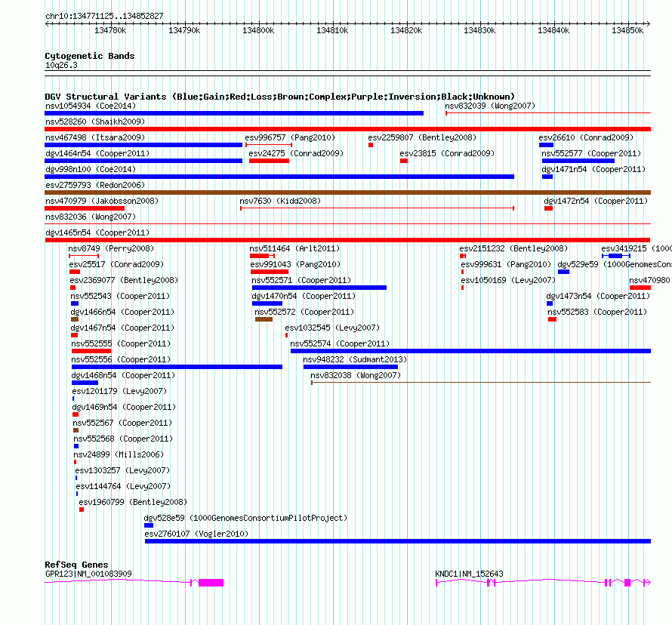Viewport: 672px width, 625px height.
Task: Open the dgv529e59 variant label
Action: [x=615, y=264]
